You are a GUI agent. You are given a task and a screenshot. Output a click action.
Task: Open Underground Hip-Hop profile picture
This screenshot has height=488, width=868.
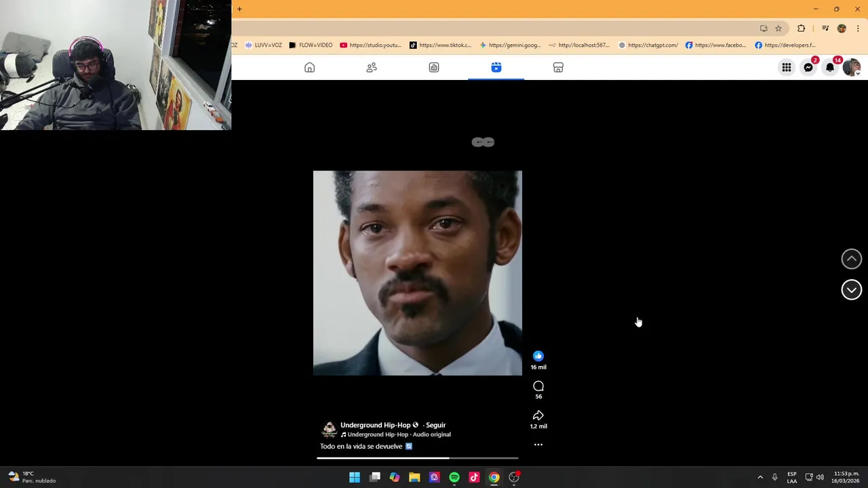point(329,429)
